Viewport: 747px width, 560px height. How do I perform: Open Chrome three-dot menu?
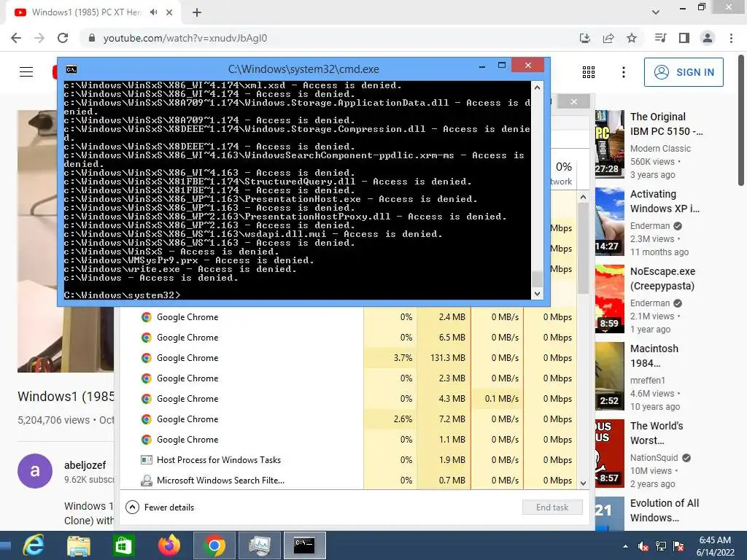[x=731, y=38]
